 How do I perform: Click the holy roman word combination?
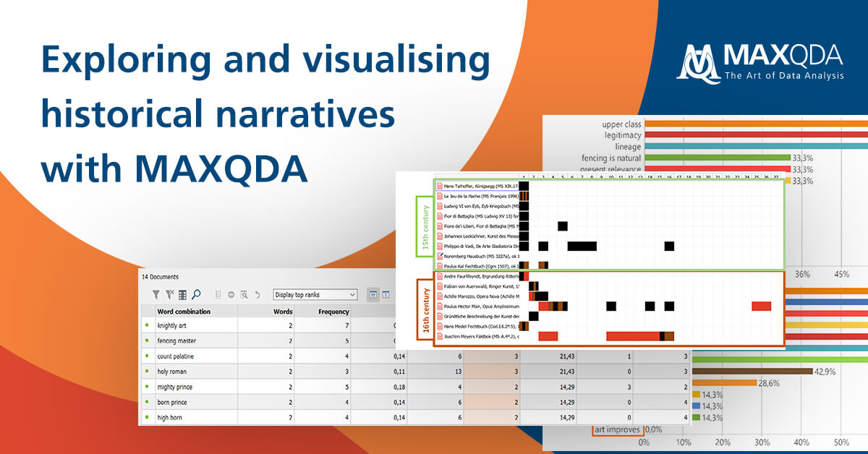pos(174,371)
